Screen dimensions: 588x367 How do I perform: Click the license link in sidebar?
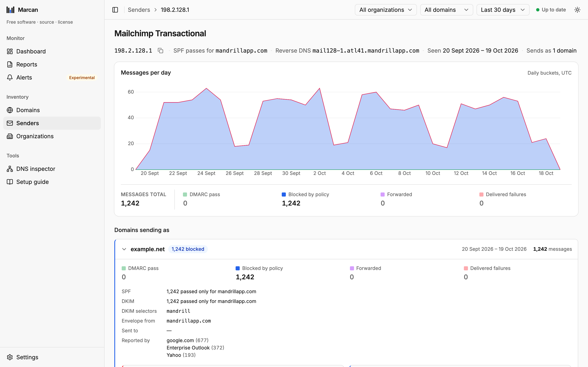pos(65,22)
